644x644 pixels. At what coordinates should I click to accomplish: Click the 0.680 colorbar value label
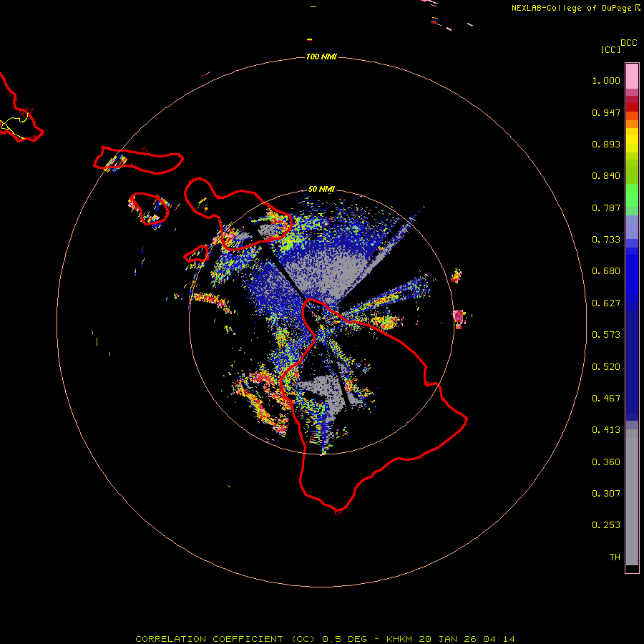606,271
